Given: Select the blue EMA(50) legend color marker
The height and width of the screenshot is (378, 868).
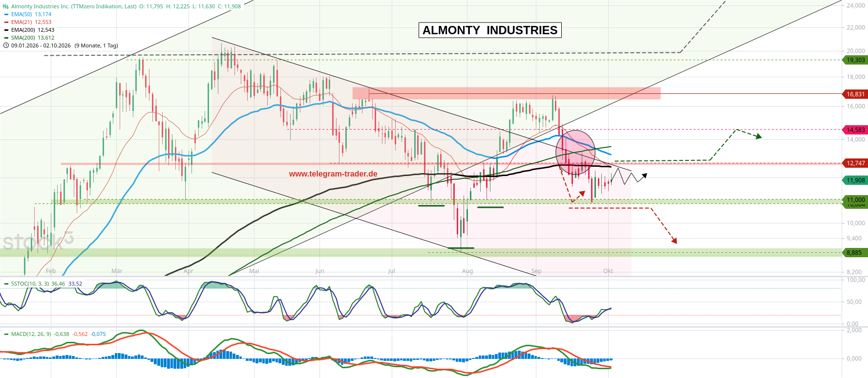Looking at the screenshot, I should click(6, 14).
